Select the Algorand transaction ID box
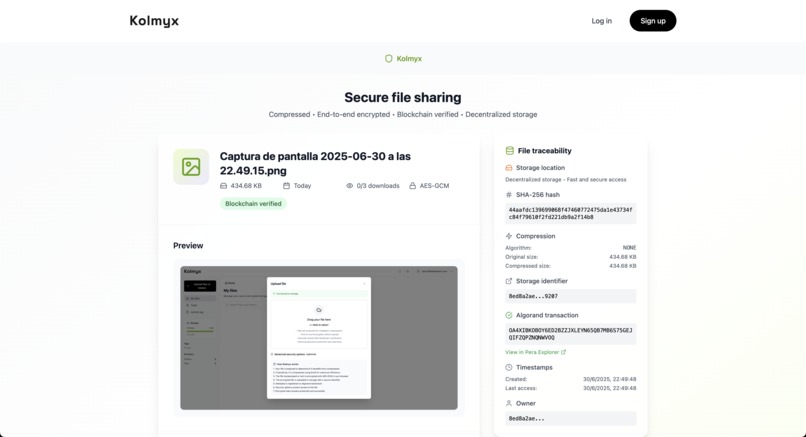The image size is (806, 437). pyautogui.click(x=571, y=334)
